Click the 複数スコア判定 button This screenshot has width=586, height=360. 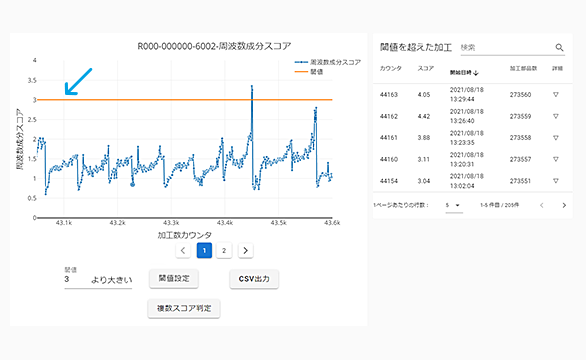pyautogui.click(x=184, y=308)
